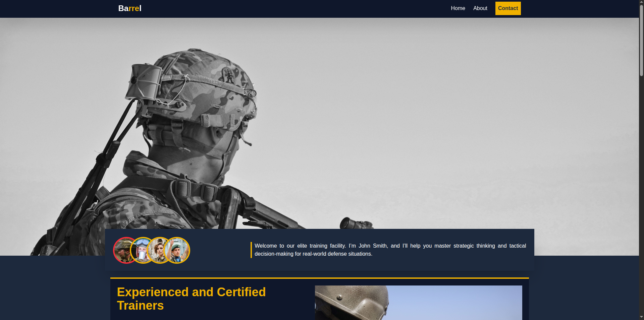Click the "Experienced and Certified Trainers" heading
Screen dimensions: 644x320
click(191, 299)
